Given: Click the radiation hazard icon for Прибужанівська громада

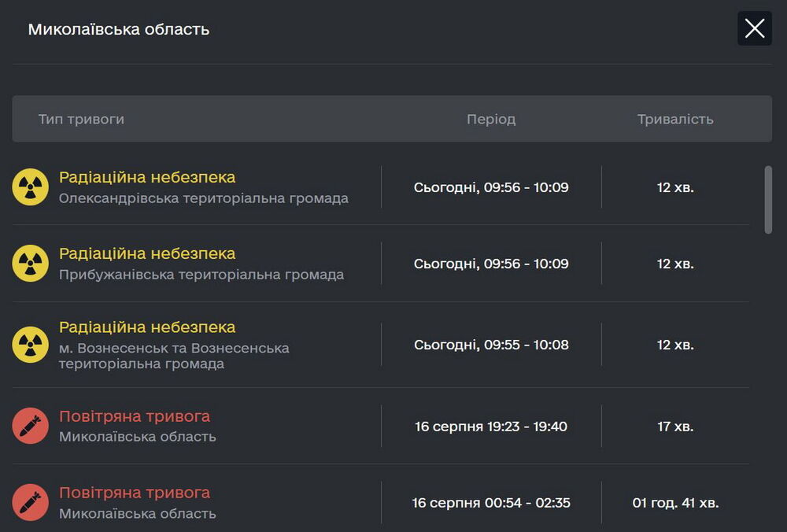Looking at the screenshot, I should [x=30, y=263].
